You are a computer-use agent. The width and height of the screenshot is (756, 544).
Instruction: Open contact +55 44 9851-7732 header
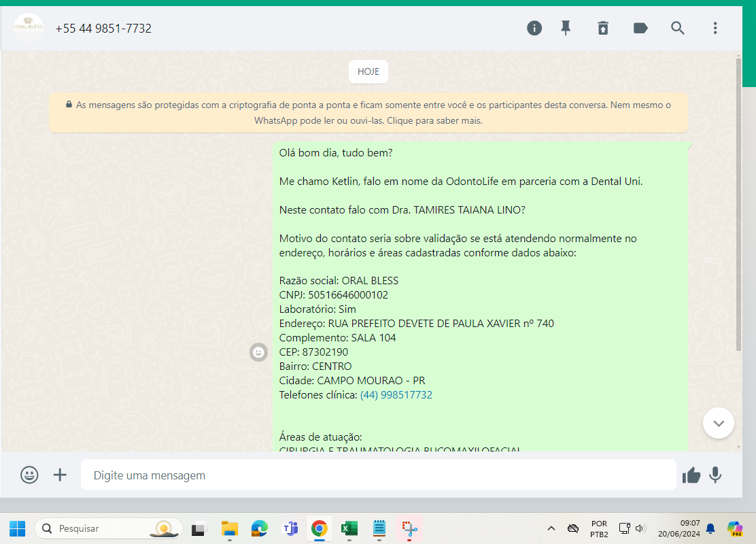coord(103,29)
